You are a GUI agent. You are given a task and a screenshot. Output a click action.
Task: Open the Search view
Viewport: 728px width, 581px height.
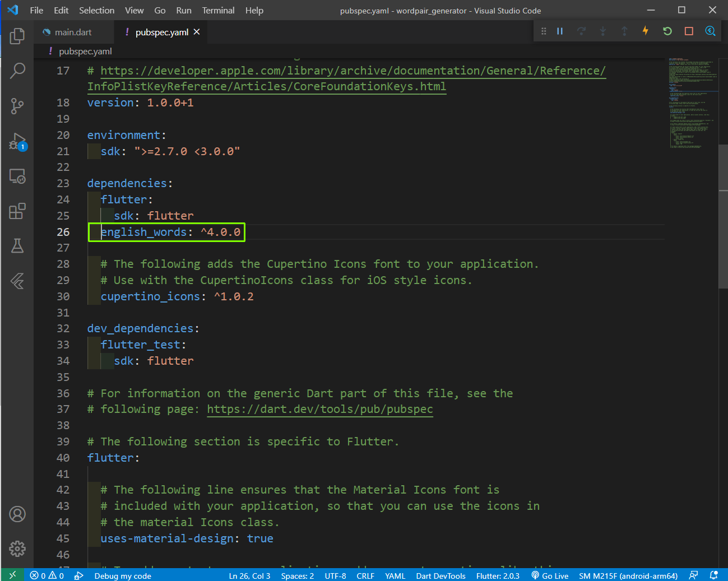17,71
